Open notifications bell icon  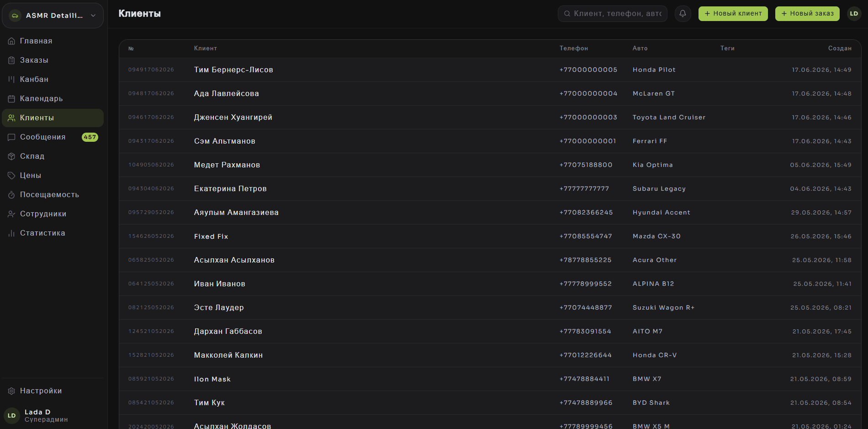coord(683,14)
